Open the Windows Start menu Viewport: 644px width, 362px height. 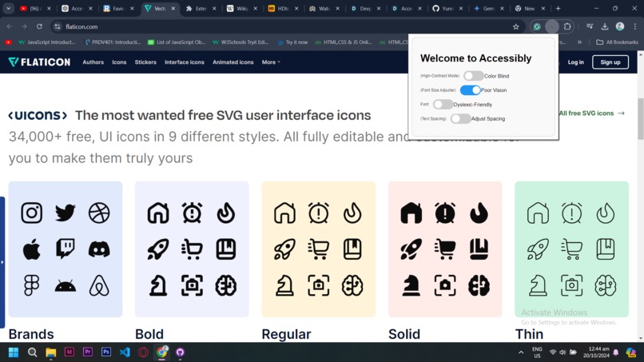13,352
